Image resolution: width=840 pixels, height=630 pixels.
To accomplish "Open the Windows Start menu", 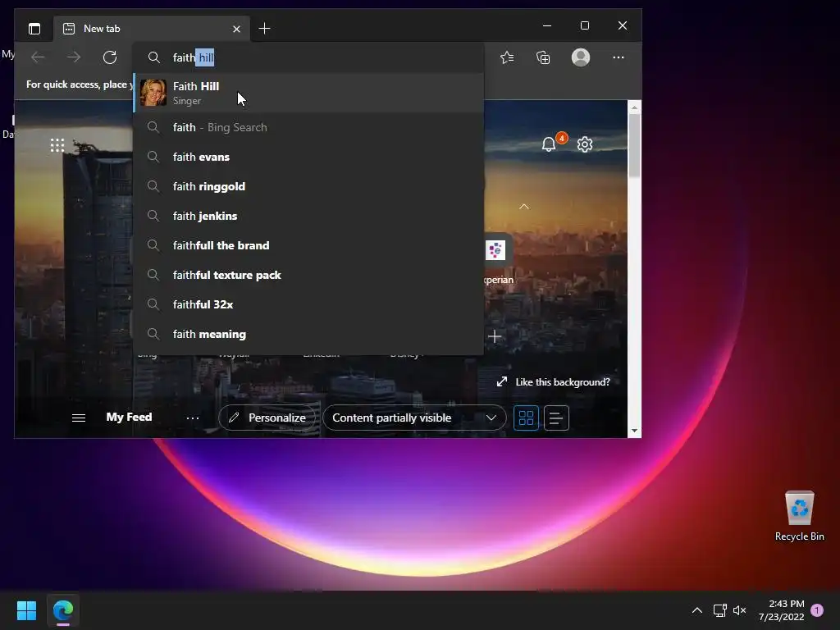I will (26, 610).
